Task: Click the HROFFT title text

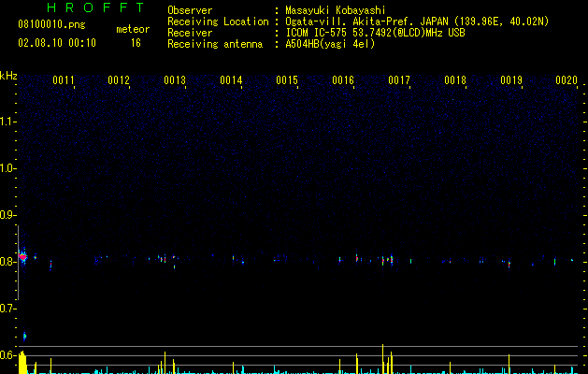Action: pyautogui.click(x=96, y=7)
